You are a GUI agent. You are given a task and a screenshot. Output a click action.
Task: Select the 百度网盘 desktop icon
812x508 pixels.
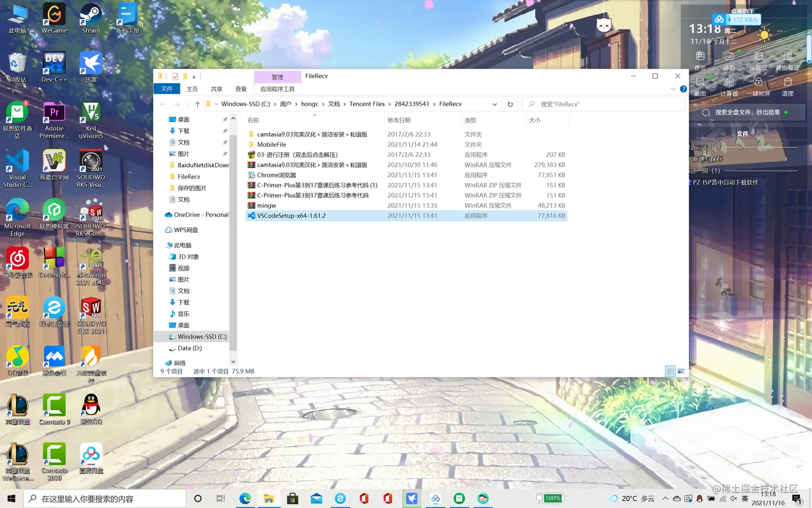(x=91, y=459)
